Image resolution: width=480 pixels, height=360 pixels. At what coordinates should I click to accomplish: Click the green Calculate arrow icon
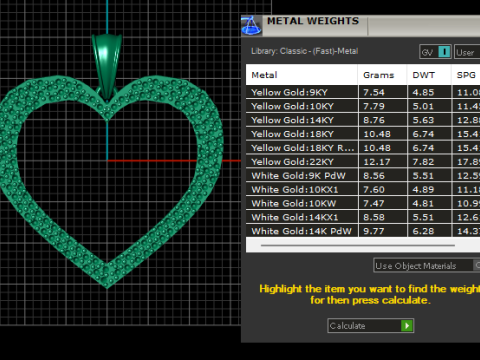pos(407,326)
